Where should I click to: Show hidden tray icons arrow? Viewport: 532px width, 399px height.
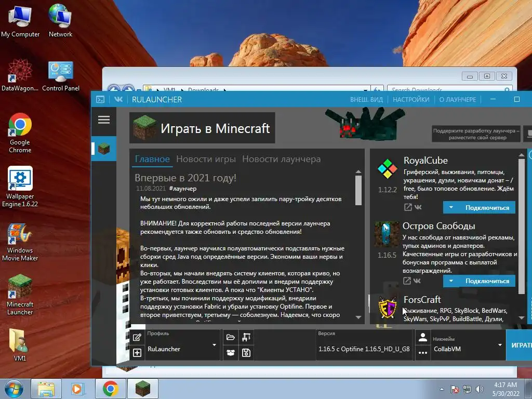(x=442, y=389)
